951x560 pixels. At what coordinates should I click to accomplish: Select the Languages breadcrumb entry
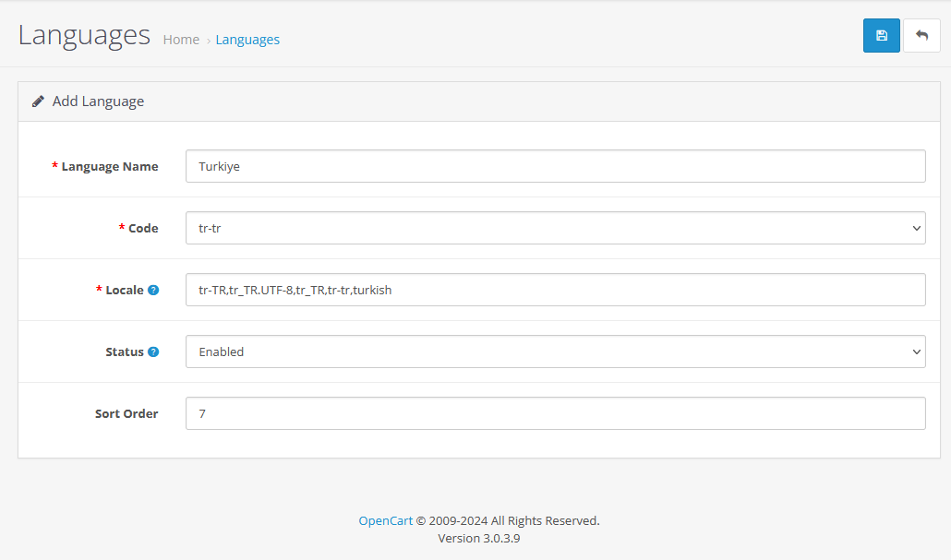pyautogui.click(x=247, y=39)
